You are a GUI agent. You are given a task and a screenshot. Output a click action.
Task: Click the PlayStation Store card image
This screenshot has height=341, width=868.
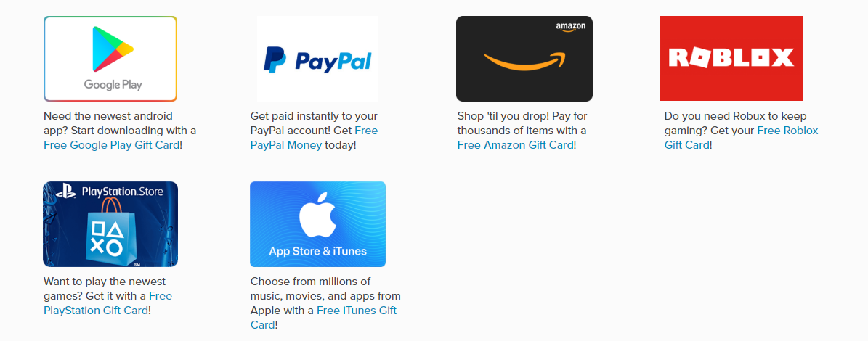pos(110,224)
